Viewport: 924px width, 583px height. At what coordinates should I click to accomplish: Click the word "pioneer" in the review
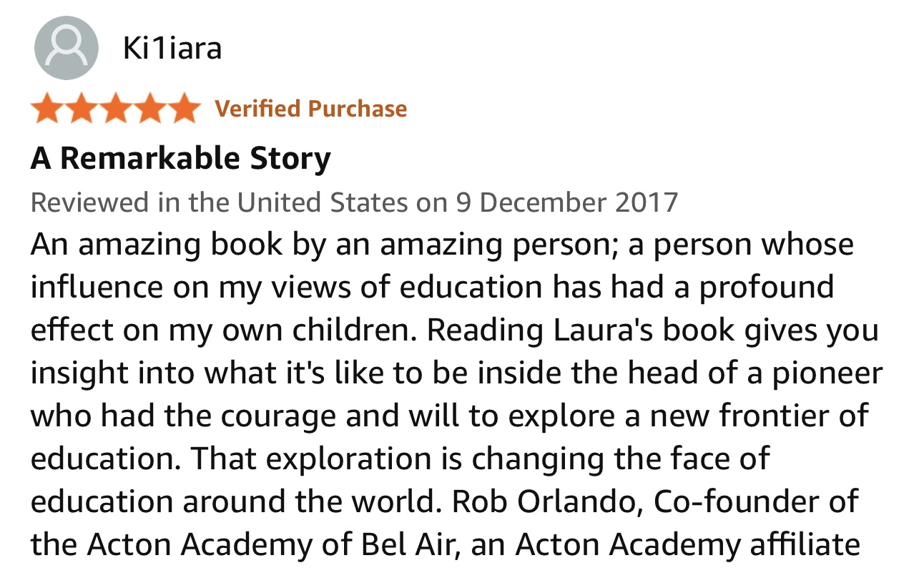pos(828,373)
